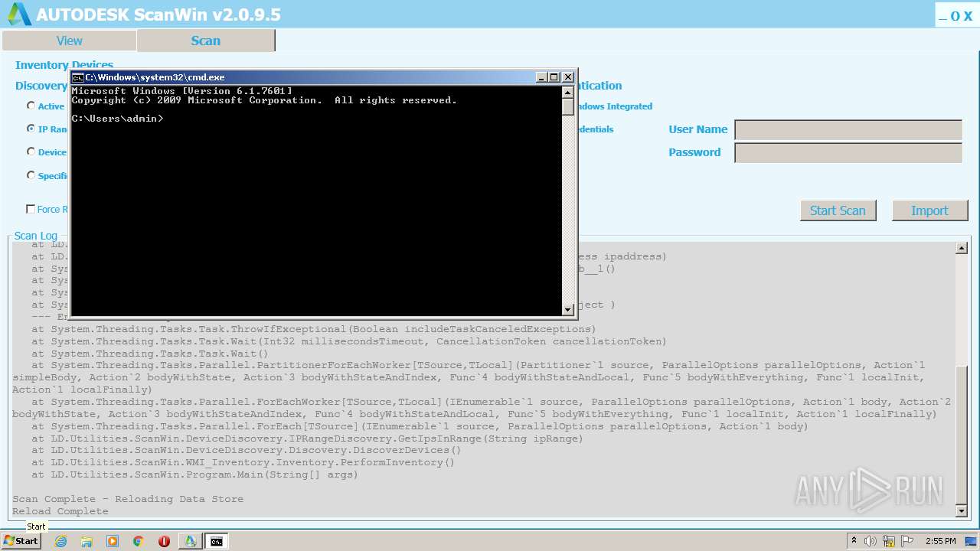Close the cmd.exe window

[x=567, y=77]
